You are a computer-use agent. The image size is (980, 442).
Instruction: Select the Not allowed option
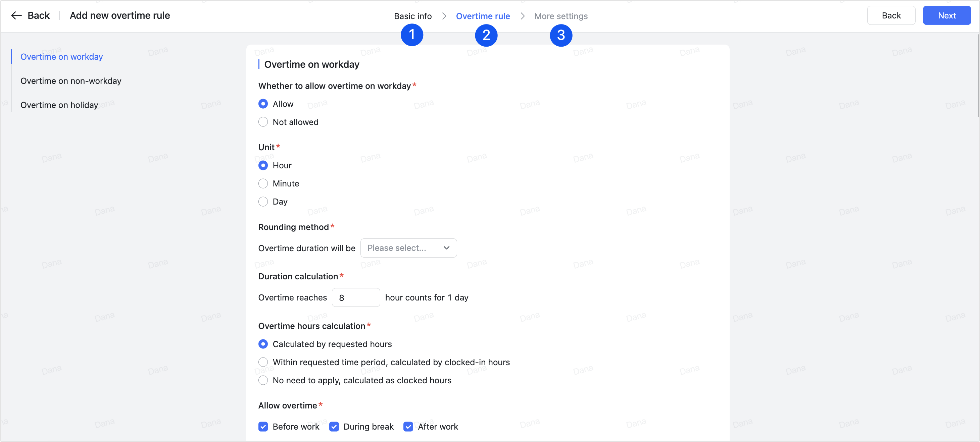(263, 122)
